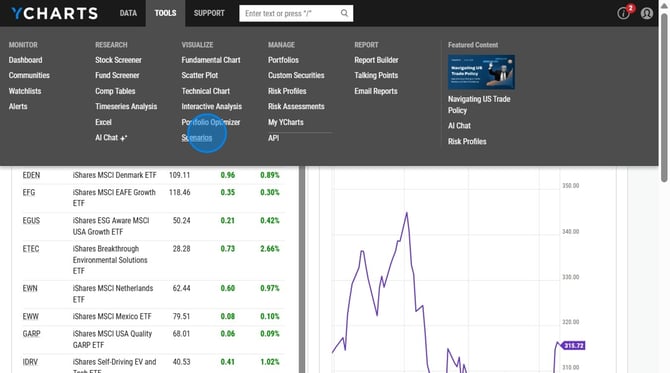This screenshot has height=373, width=670.
Task: Open Report Builder
Action: (x=376, y=60)
